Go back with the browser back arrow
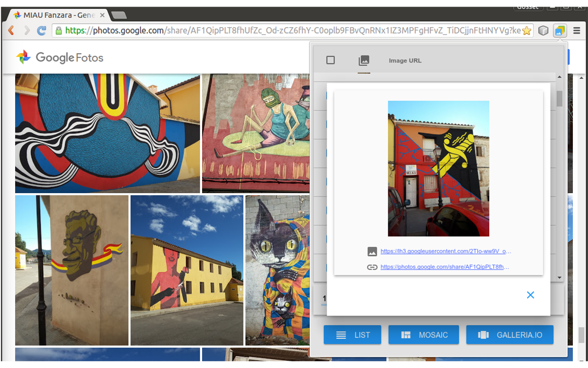This screenshot has height=368, width=588. 11,30
